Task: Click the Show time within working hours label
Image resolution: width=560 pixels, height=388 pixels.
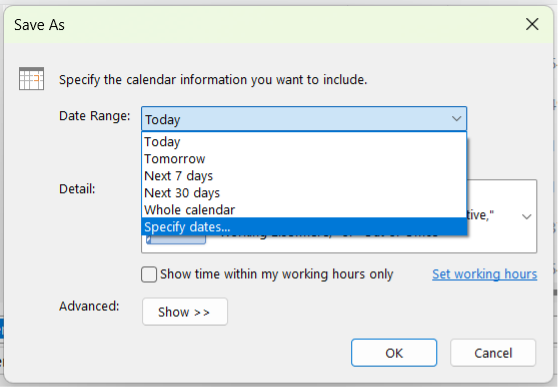Action: point(276,274)
